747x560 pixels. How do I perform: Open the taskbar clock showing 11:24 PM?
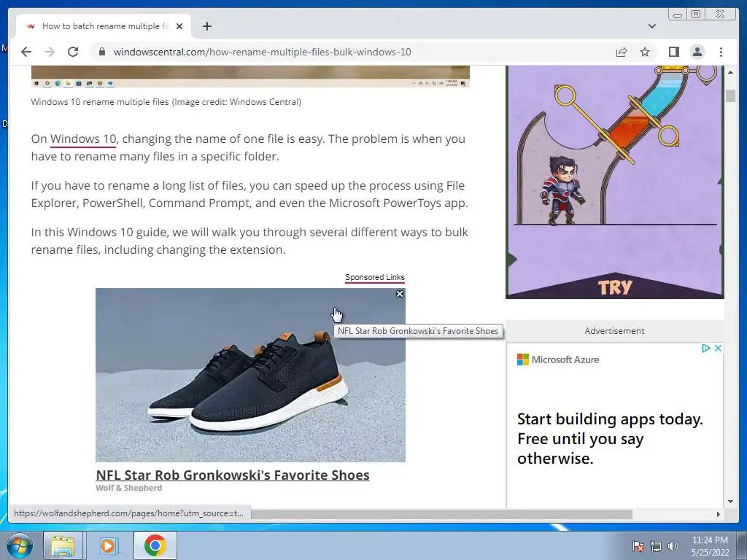pyautogui.click(x=710, y=546)
